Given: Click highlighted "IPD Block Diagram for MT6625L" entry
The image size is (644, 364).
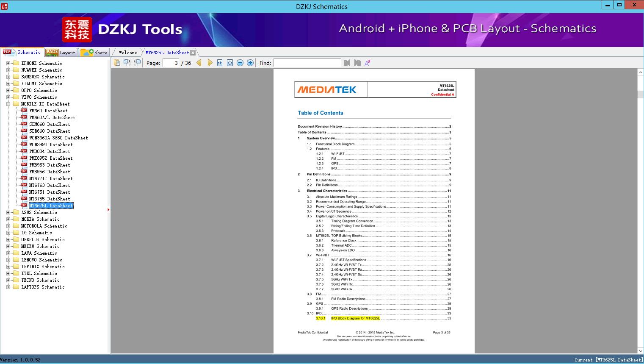Looking at the screenshot, I should tap(355, 318).
